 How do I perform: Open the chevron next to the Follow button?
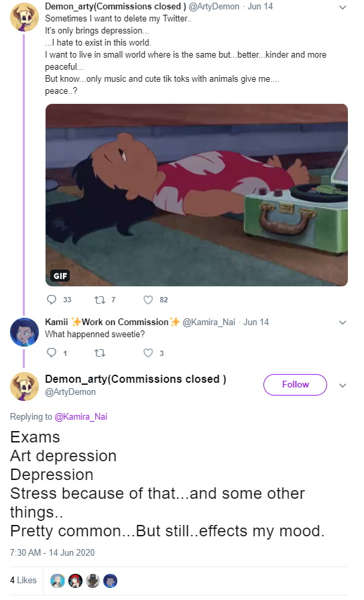point(343,385)
